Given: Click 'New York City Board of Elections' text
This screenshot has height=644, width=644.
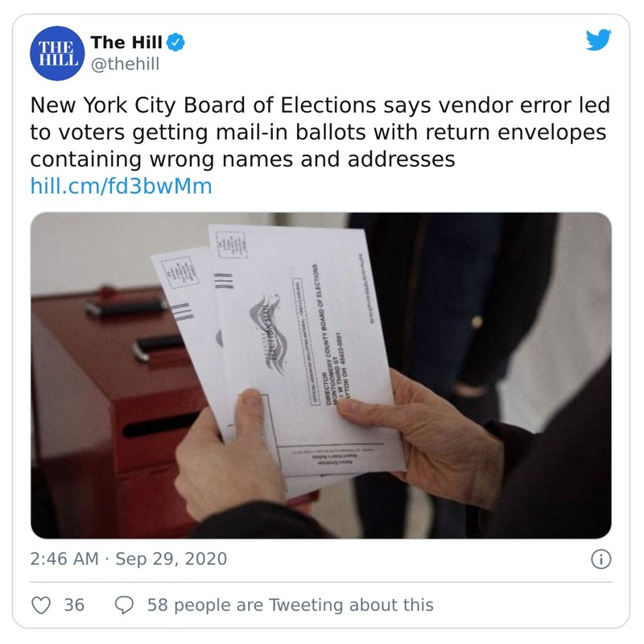Looking at the screenshot, I should click(x=204, y=105).
